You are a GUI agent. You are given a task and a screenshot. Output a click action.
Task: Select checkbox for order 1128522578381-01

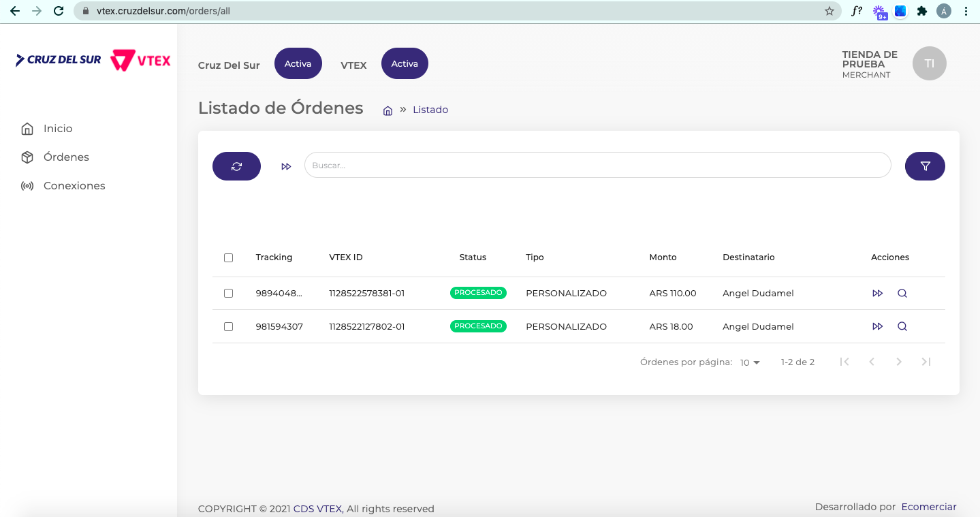point(229,294)
